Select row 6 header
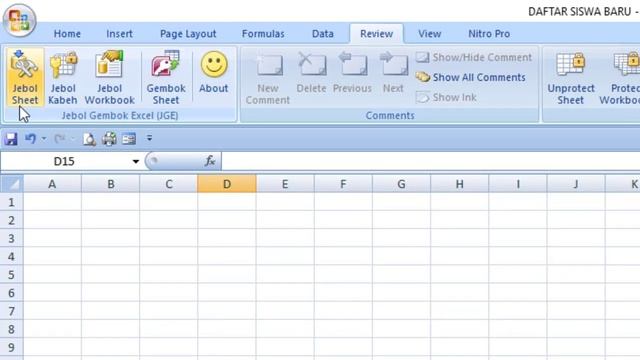The image size is (640, 360). point(11,293)
